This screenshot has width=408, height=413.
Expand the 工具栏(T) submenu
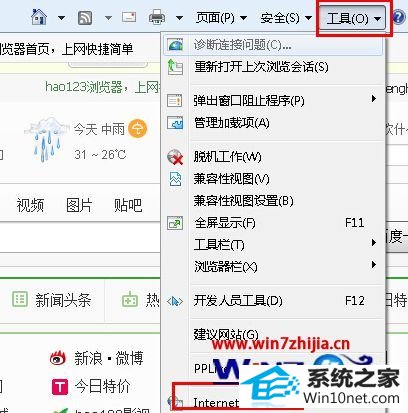273,245
